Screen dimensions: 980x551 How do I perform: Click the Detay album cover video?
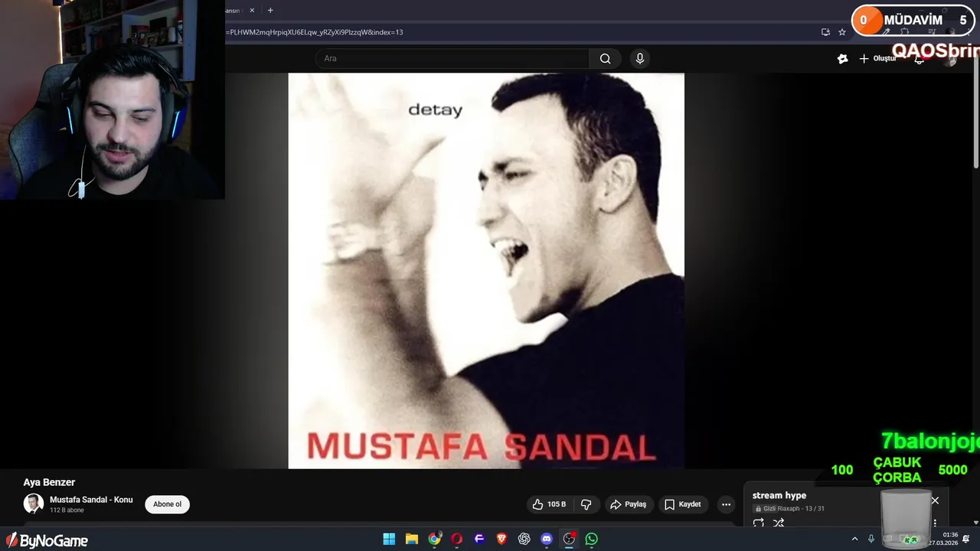486,270
